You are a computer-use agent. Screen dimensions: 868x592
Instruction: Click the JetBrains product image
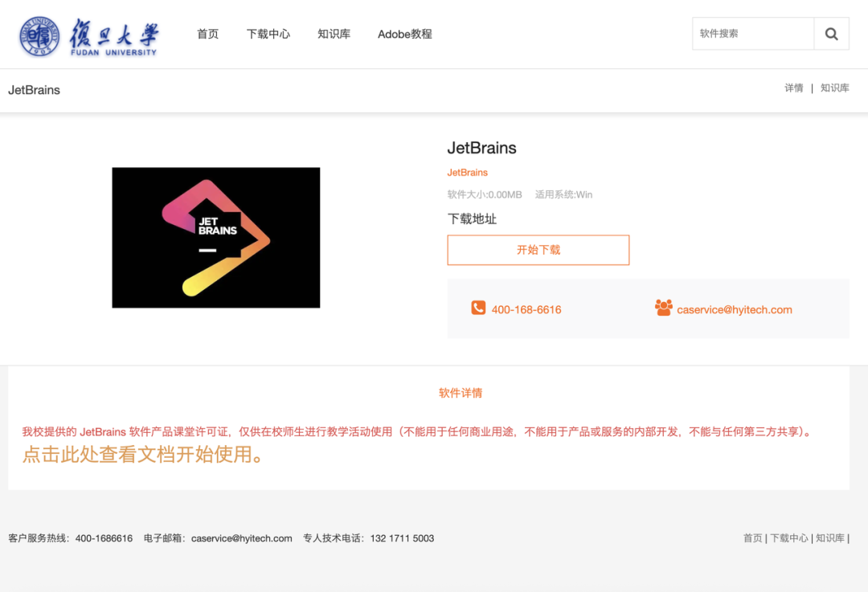pos(216,237)
